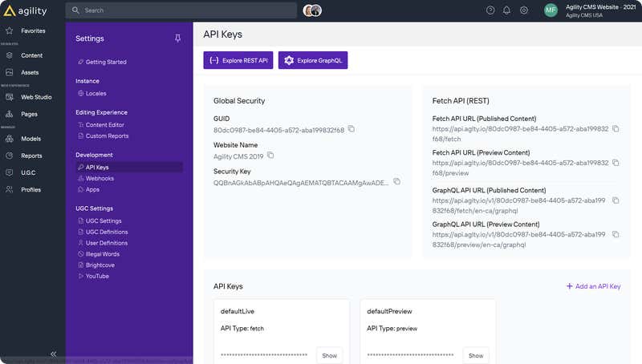Open notifications bell
Image resolution: width=642 pixels, height=364 pixels.
click(x=506, y=10)
